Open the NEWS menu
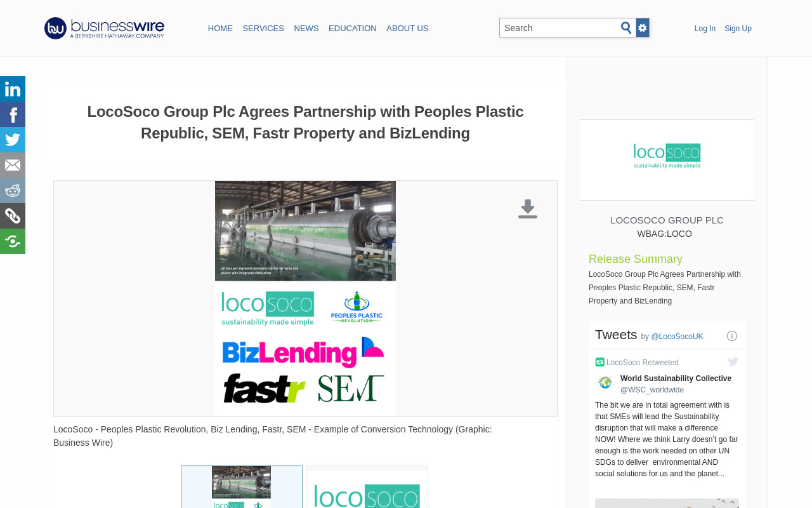 (x=306, y=29)
